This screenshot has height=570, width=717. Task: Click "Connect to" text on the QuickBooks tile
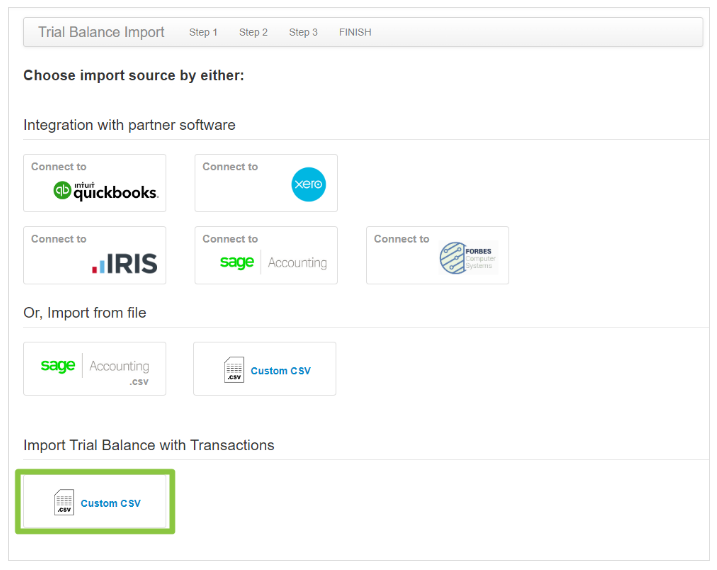tap(59, 167)
